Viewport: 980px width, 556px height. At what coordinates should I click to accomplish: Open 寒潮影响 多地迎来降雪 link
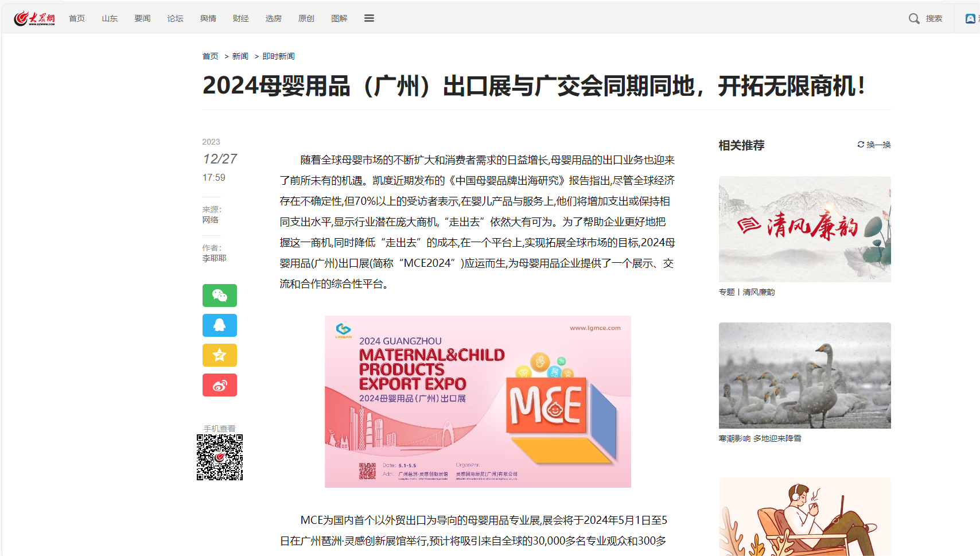(x=760, y=438)
